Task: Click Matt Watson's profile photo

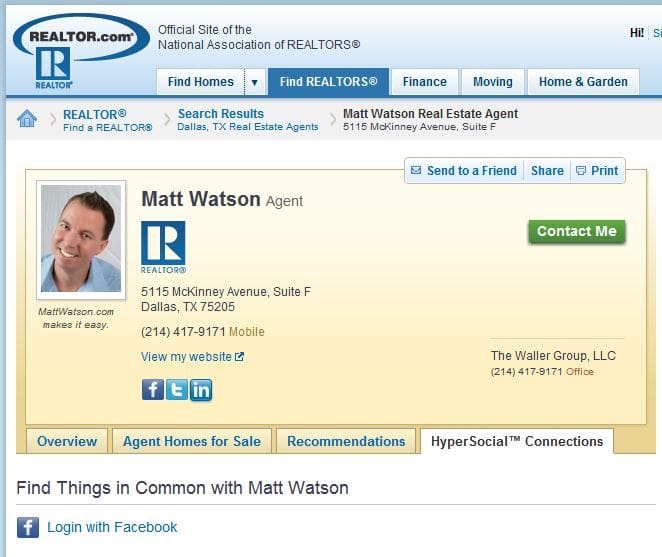Action: 81,239
